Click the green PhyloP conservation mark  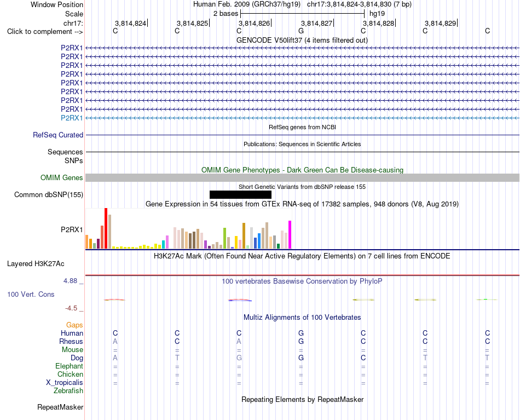(x=487, y=300)
